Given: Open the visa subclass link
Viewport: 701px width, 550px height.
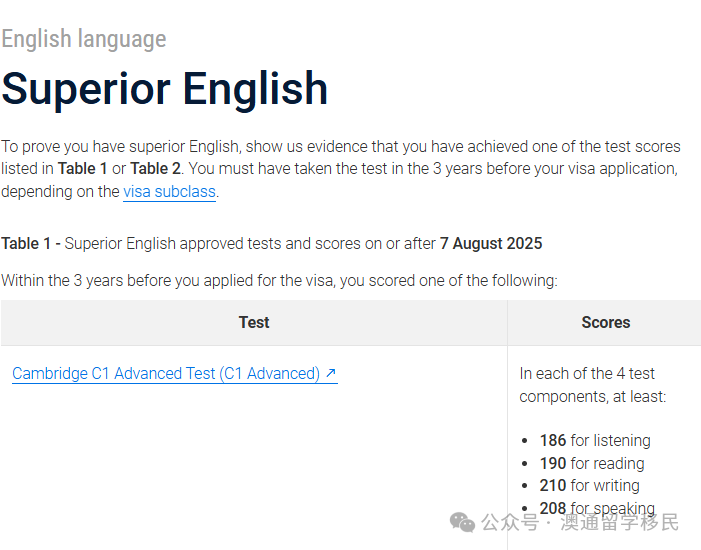Looking at the screenshot, I should click(x=169, y=192).
